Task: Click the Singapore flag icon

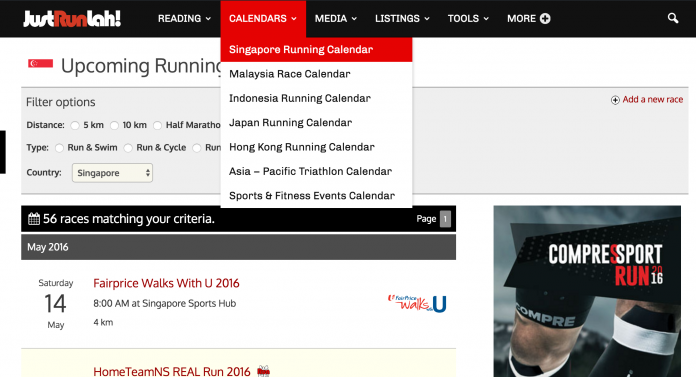Action: pos(40,63)
